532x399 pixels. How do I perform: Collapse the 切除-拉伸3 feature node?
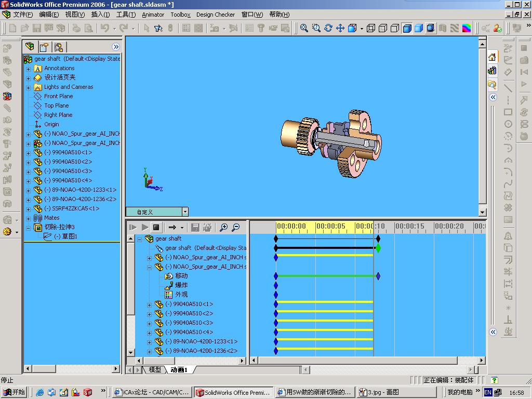pos(29,228)
